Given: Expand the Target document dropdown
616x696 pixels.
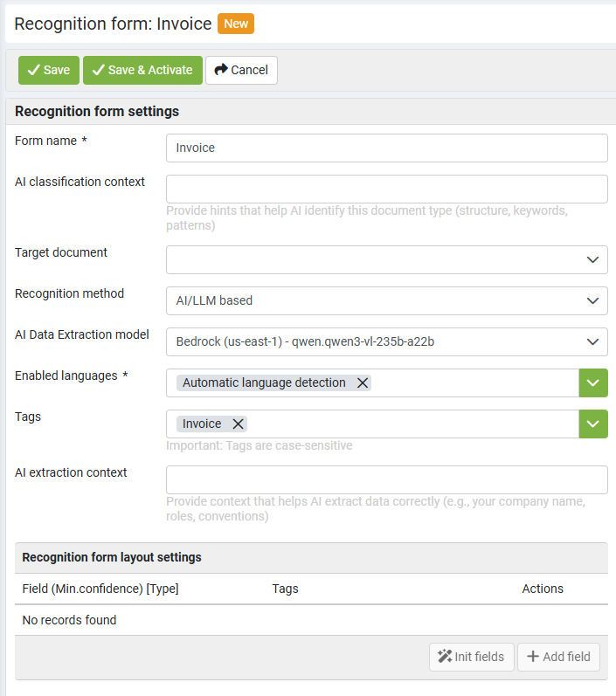Looking at the screenshot, I should tap(387, 259).
